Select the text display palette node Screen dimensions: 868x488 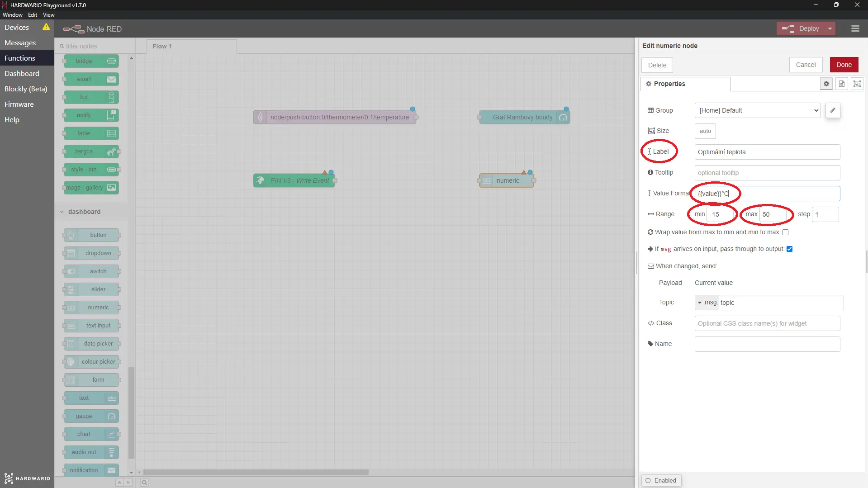tap(91, 398)
